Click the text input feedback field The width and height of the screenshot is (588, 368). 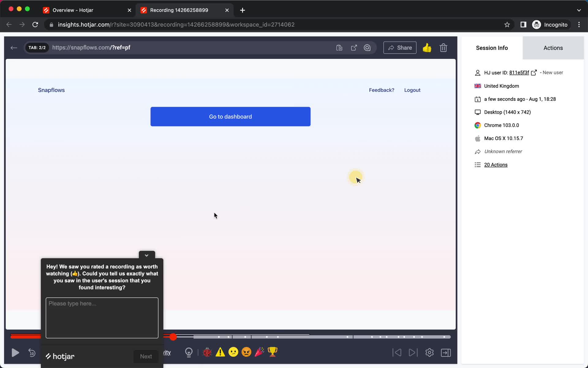pos(102,317)
